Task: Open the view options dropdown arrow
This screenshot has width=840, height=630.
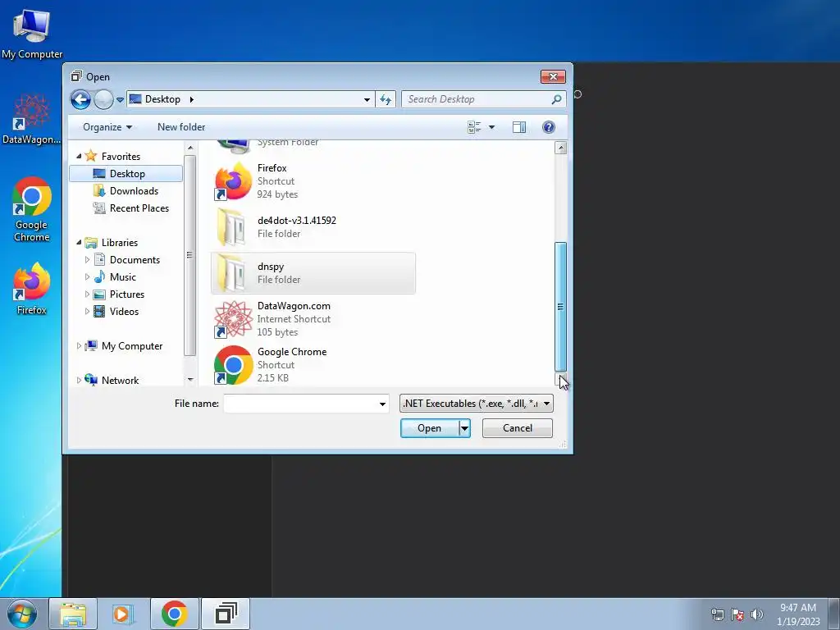Action: pyautogui.click(x=492, y=127)
